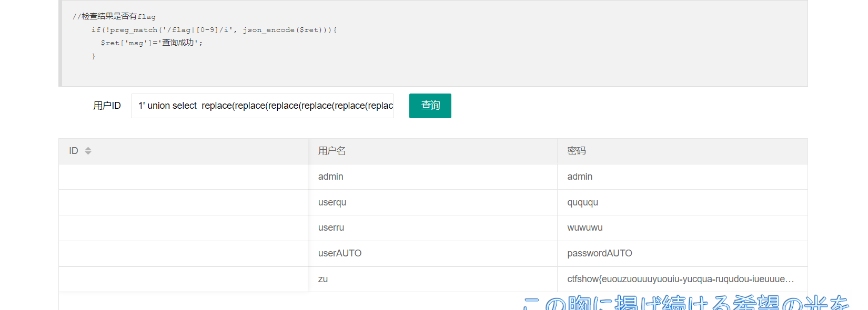Select the ctfshow{ flag password cell
This screenshot has height=310, width=868.
point(682,279)
